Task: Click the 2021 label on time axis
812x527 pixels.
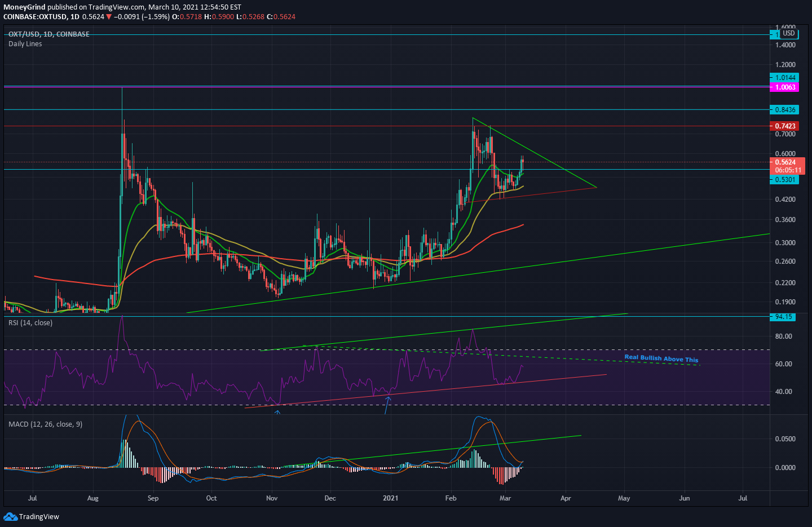Action: click(x=390, y=498)
